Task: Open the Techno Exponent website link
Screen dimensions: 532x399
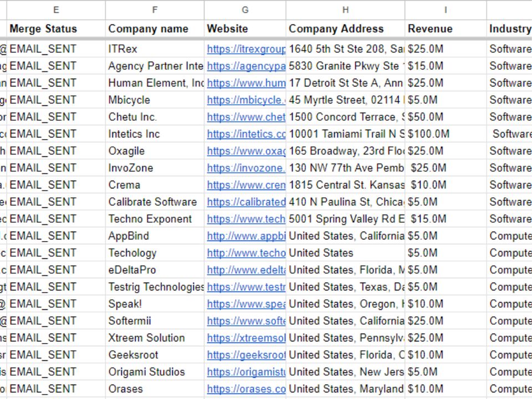Action: click(x=246, y=219)
